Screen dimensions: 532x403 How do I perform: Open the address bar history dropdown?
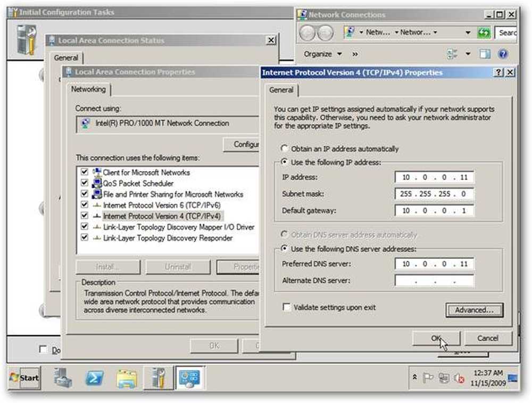click(468, 32)
